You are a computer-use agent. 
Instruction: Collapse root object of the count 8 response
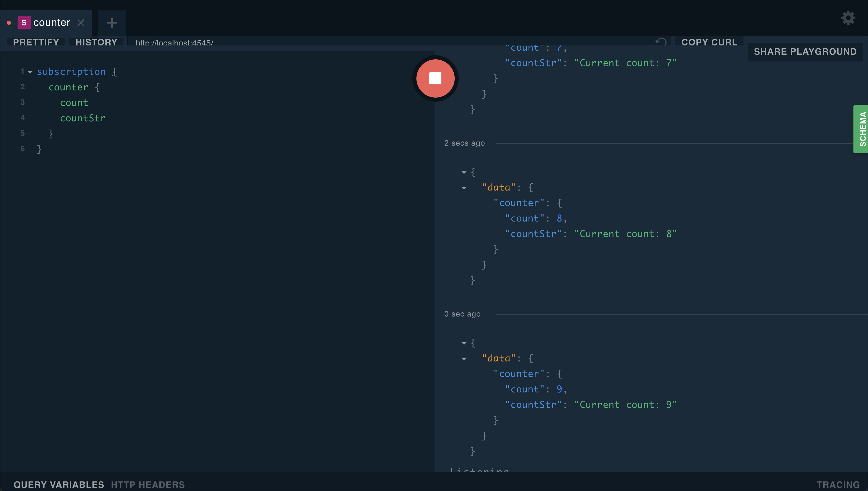(x=464, y=172)
